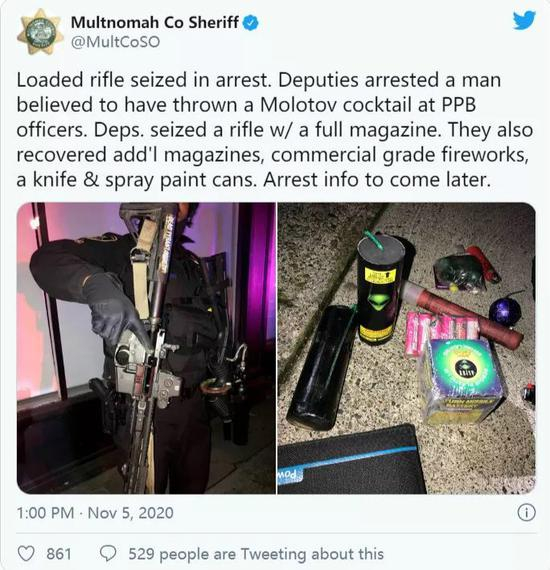
Task: Open the fireworks photo on the right
Action: tap(406, 348)
